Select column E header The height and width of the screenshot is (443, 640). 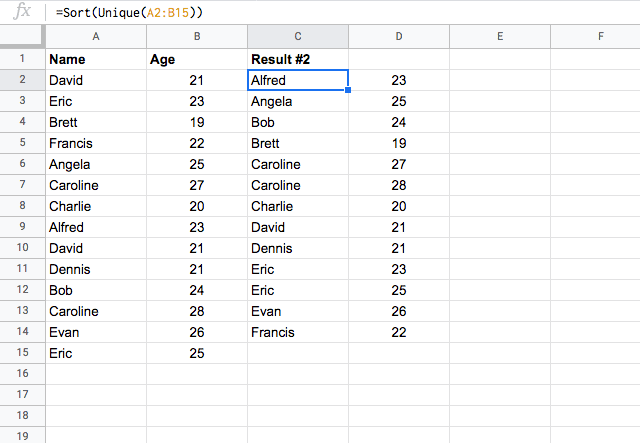[x=500, y=36]
